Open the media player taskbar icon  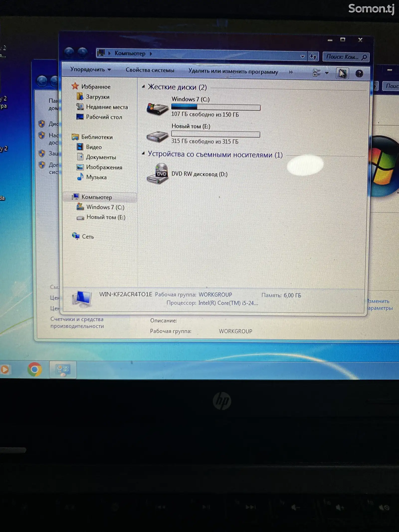pos(5,369)
